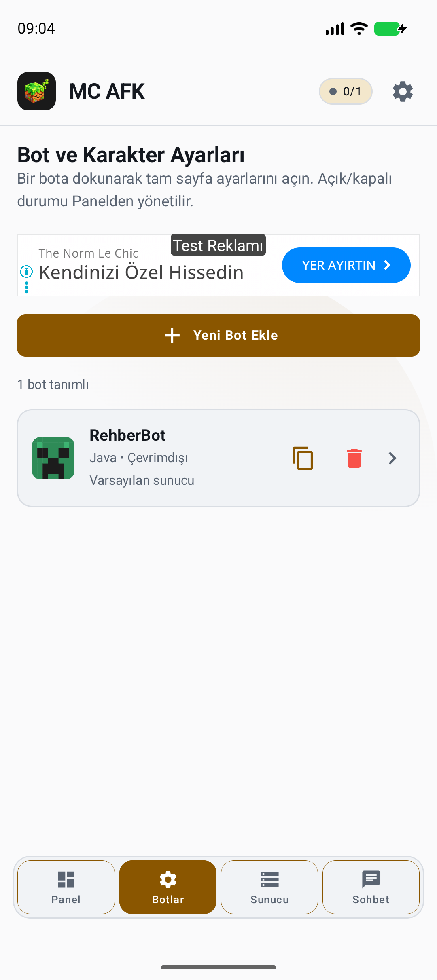Tap the MC AFK app logo
The height and width of the screenshot is (980, 437).
coord(36,91)
